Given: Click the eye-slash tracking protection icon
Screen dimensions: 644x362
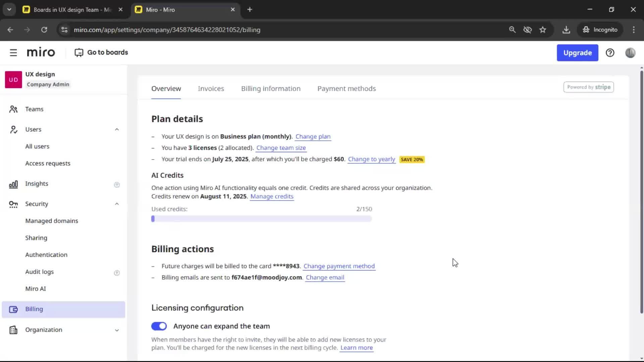Looking at the screenshot, I should (x=528, y=30).
